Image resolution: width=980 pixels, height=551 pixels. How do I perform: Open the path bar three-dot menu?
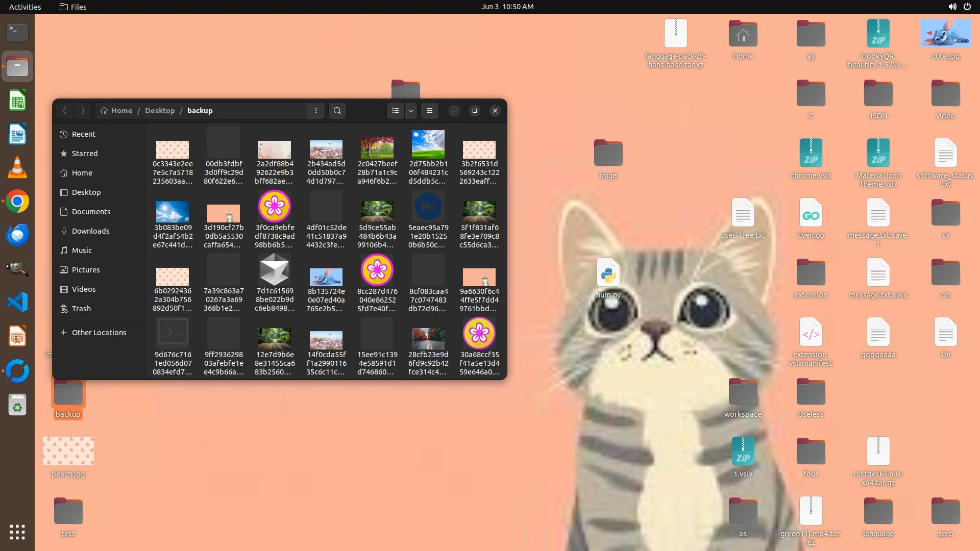point(316,111)
